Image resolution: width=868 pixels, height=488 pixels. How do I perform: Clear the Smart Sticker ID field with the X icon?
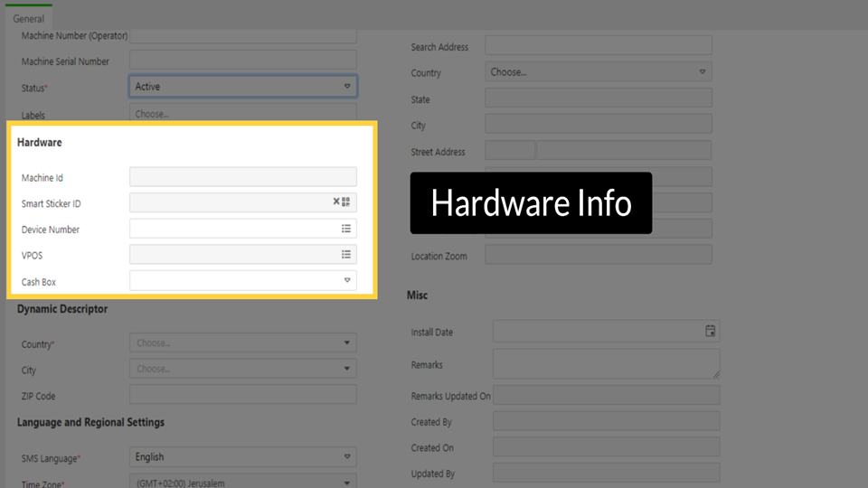336,202
